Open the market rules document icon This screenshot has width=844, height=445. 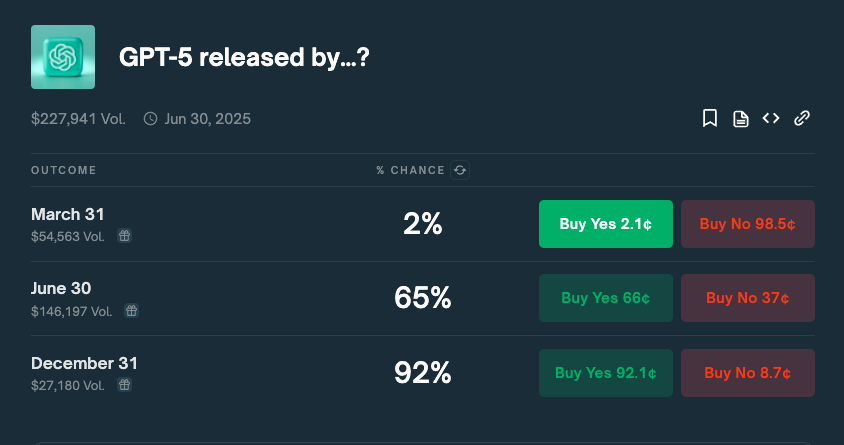tap(741, 118)
